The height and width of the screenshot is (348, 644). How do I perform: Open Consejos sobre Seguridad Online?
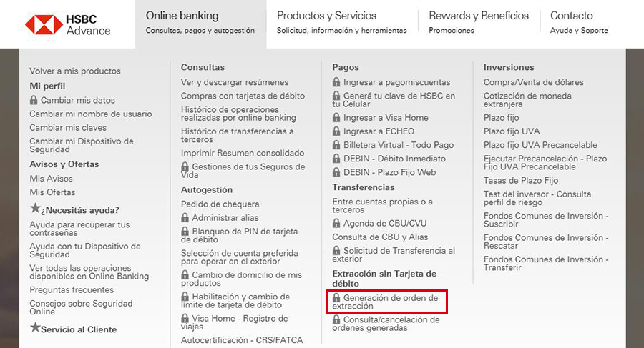click(82, 307)
